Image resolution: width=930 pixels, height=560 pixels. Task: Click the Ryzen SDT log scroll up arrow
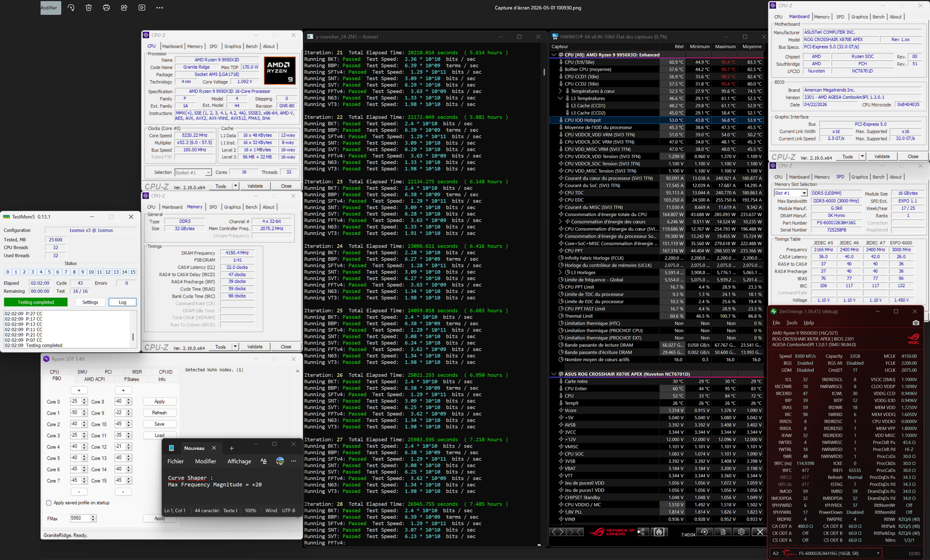click(297, 371)
